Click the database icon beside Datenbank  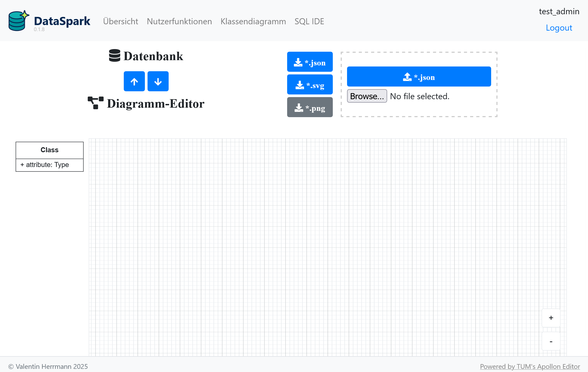pyautogui.click(x=115, y=55)
